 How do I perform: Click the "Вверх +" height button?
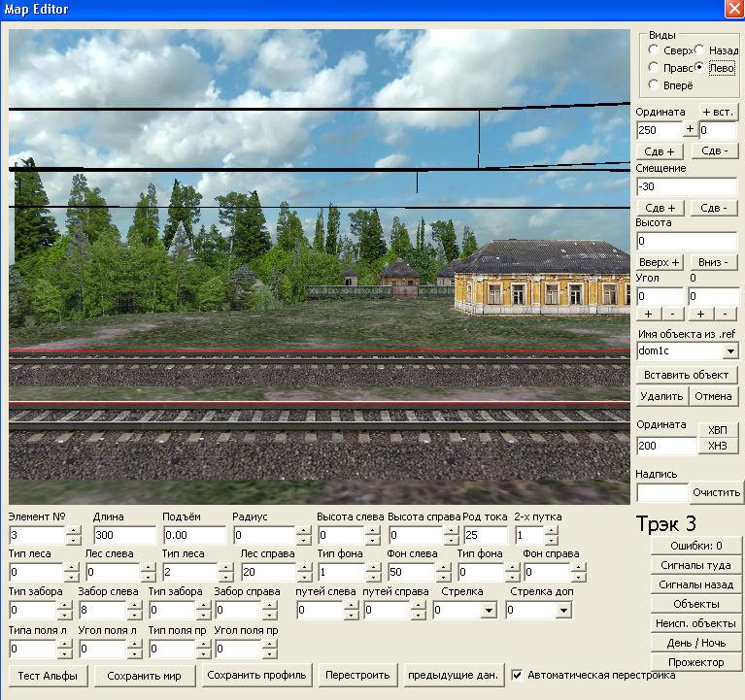(660, 263)
